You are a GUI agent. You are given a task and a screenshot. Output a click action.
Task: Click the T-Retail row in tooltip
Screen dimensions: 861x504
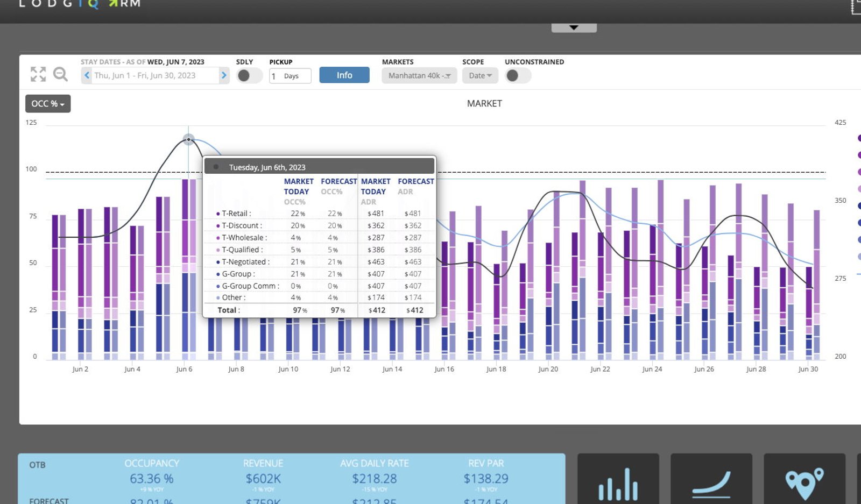[320, 214]
